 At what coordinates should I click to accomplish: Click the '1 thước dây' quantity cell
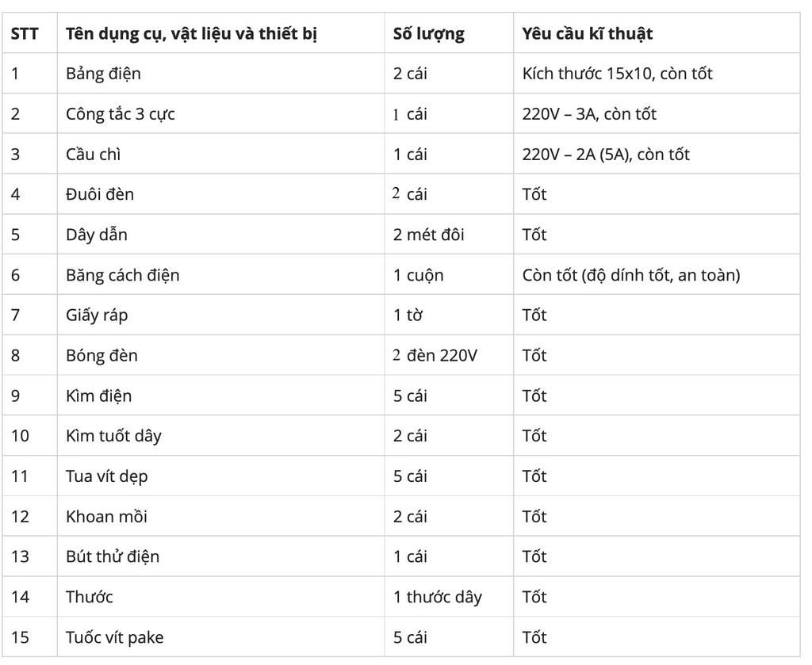(437, 597)
